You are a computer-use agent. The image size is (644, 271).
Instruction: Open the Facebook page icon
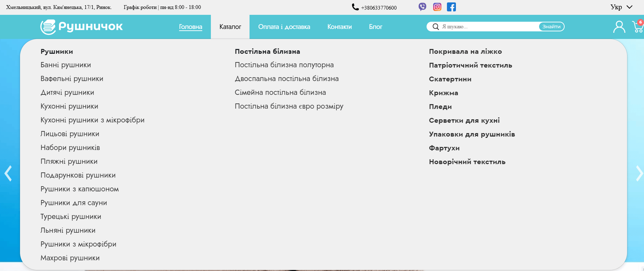(x=451, y=7)
